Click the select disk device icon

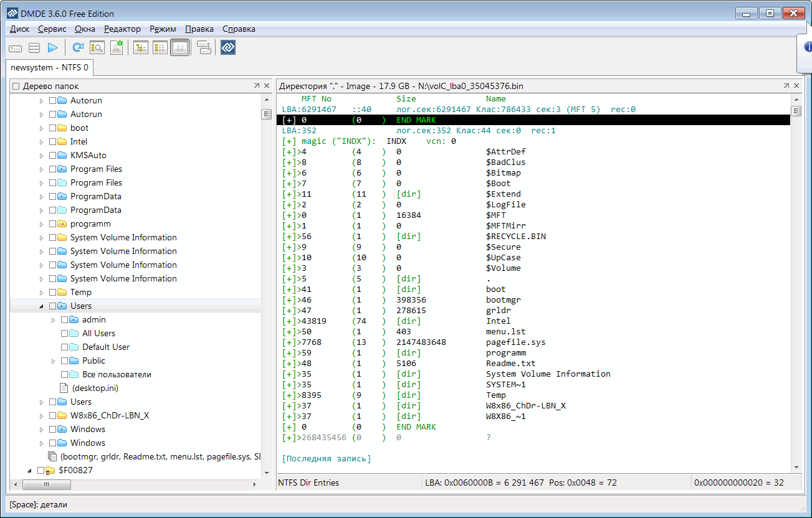(16, 47)
